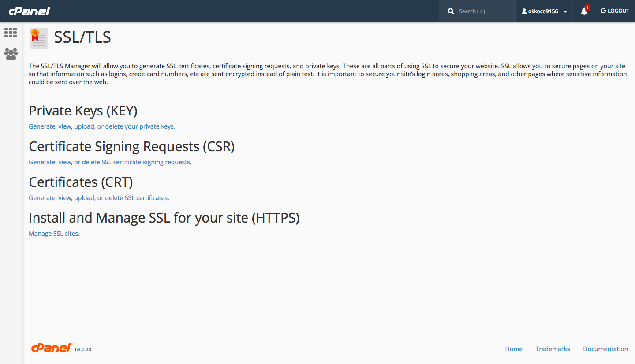Click the magnifier icon in the search box

click(x=451, y=11)
